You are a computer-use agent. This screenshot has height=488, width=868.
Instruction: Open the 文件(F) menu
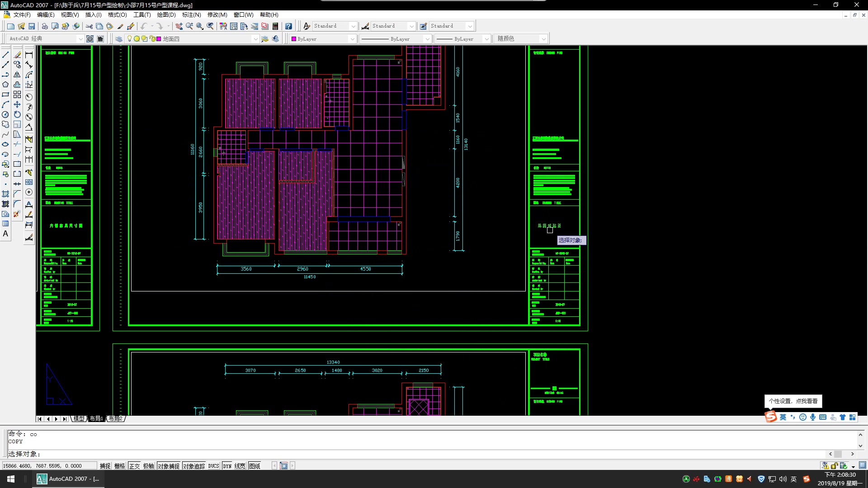tap(22, 15)
